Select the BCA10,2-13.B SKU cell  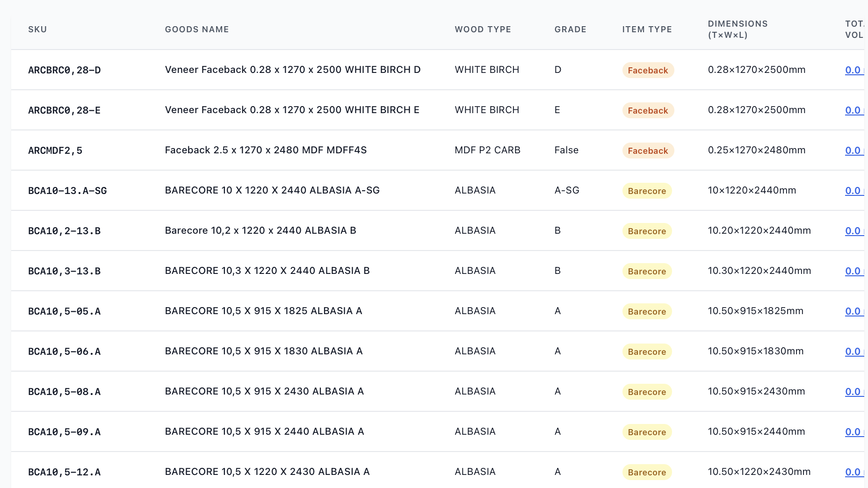pos(65,231)
